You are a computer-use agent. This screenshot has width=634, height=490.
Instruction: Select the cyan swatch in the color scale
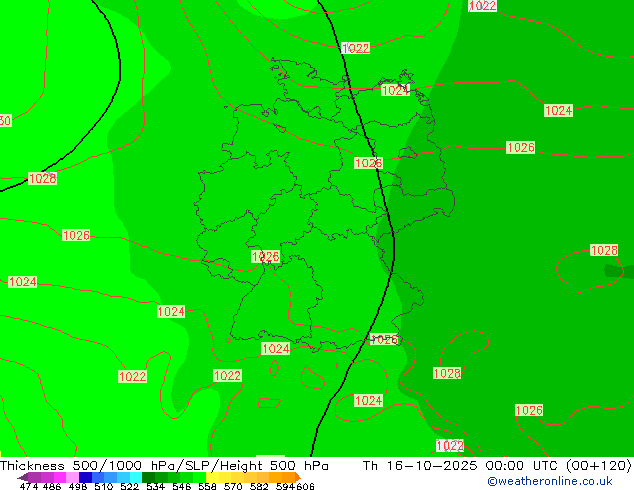coord(136,477)
